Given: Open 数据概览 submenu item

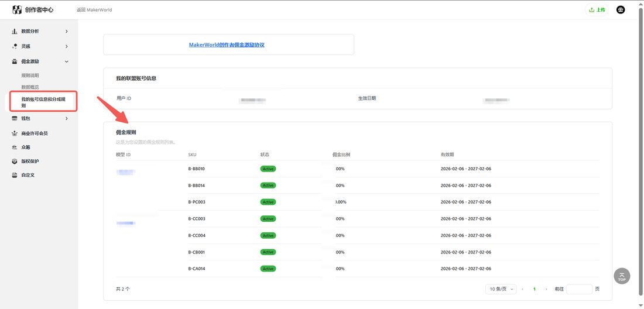Looking at the screenshot, I should (x=30, y=87).
